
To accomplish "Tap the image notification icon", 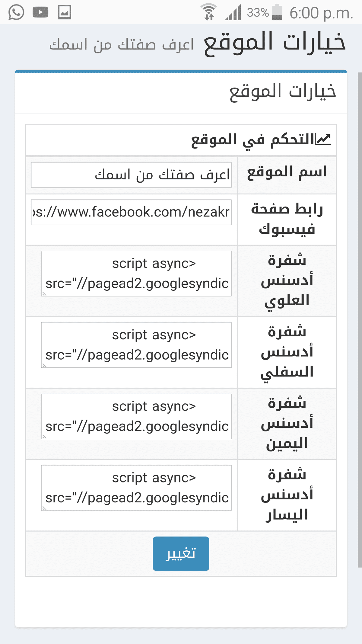I will point(65,12).
